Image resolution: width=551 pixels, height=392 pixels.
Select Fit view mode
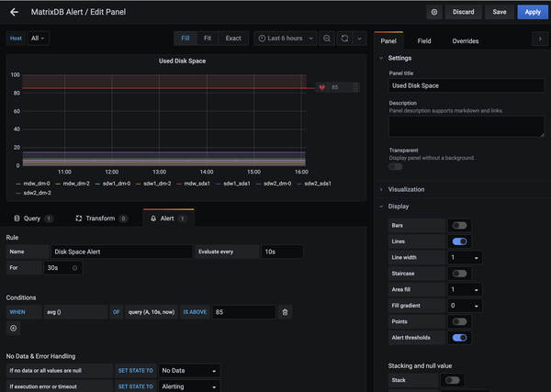[208, 39]
